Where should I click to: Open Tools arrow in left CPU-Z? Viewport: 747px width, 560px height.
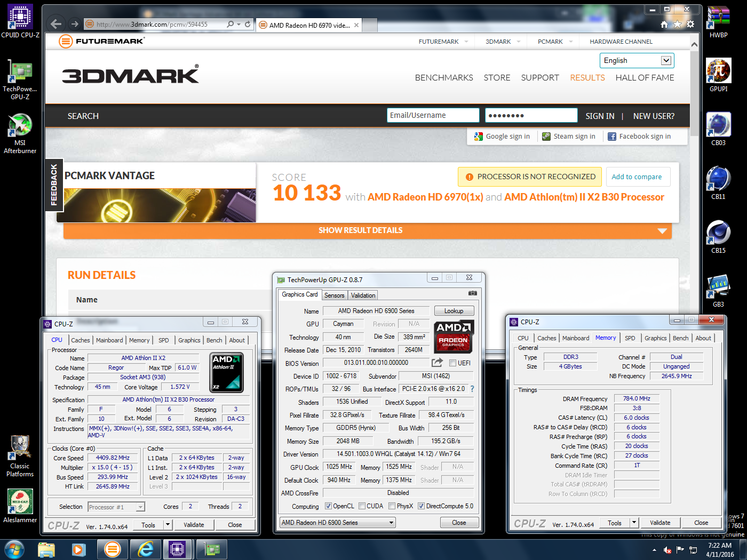pyautogui.click(x=168, y=525)
